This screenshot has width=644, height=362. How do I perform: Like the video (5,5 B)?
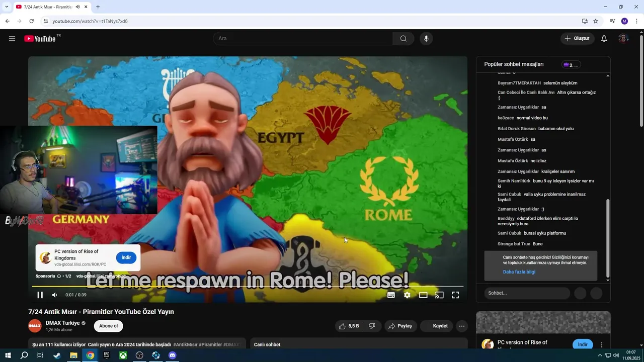349,326
